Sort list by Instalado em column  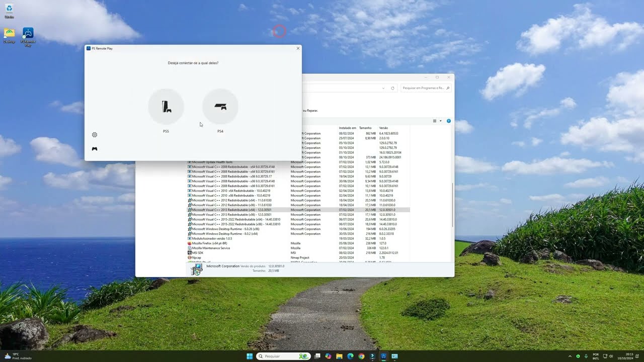tap(348, 128)
